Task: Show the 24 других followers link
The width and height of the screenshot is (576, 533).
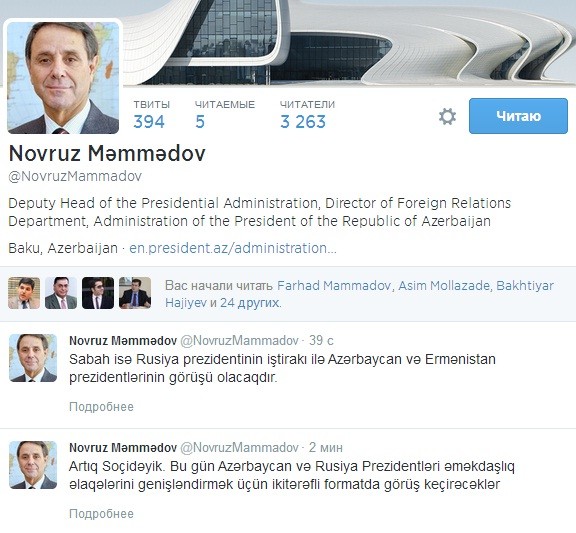Action: pyautogui.click(x=249, y=303)
